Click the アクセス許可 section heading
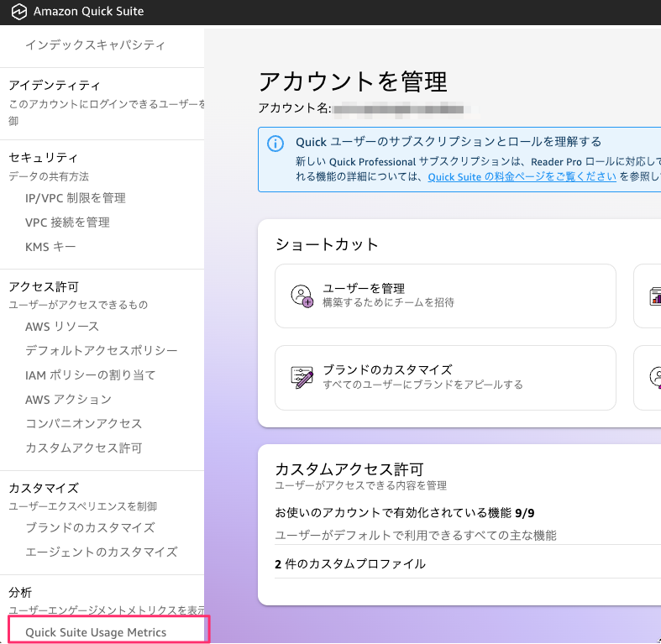 click(x=44, y=287)
